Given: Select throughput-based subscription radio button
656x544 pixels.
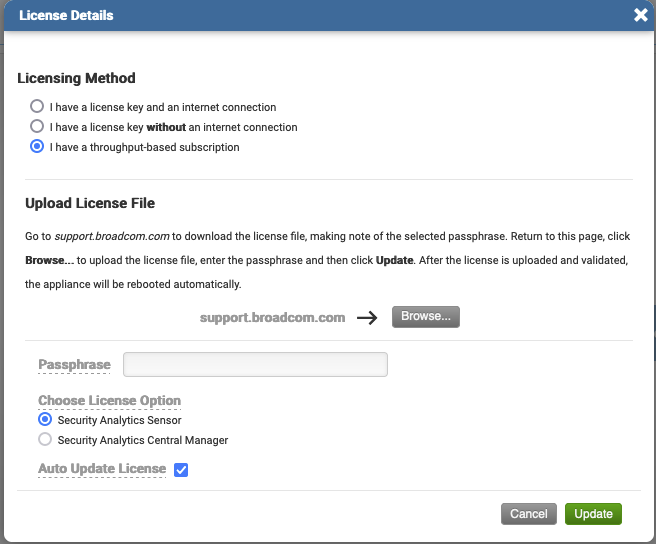Looking at the screenshot, I should tap(37, 147).
